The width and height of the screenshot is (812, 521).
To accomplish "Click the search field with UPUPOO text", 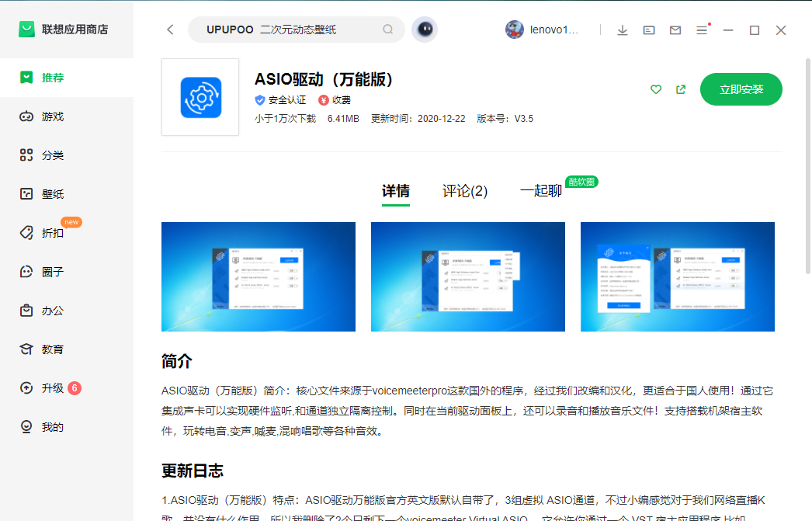I will coord(297,30).
